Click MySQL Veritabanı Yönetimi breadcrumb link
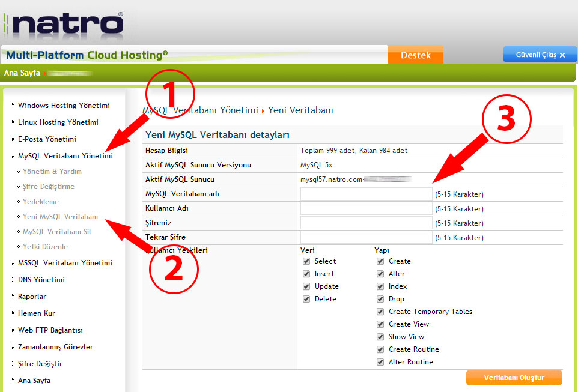The height and width of the screenshot is (392, 578). pyautogui.click(x=200, y=110)
